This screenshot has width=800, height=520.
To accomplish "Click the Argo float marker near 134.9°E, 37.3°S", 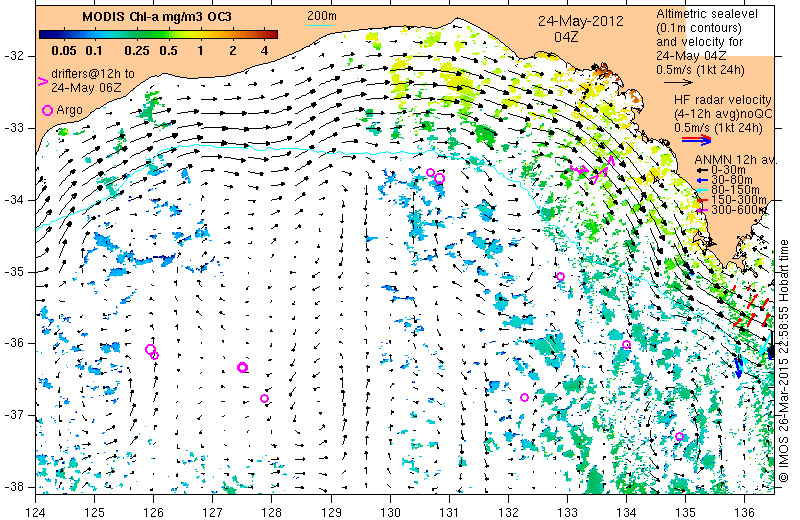I will click(679, 436).
